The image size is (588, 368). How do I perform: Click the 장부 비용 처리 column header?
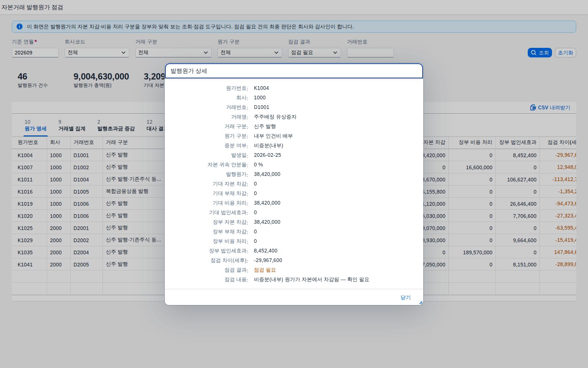472,142
